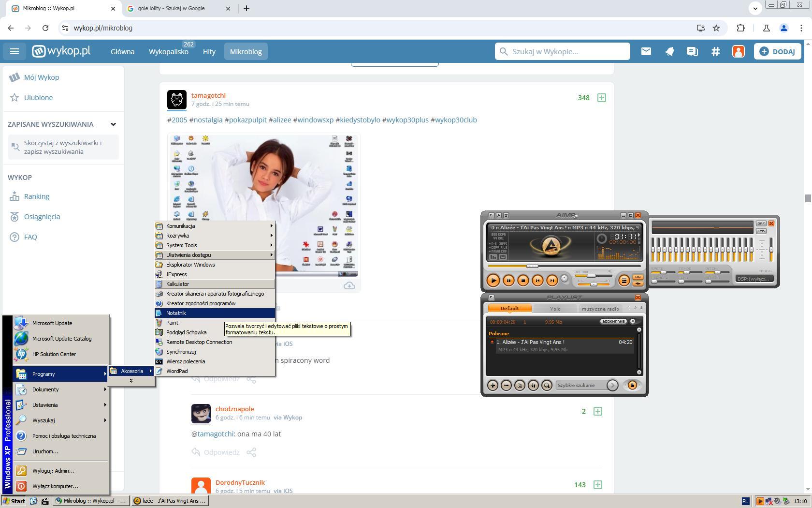
Task: Click the DODAJ button
Action: click(x=777, y=51)
